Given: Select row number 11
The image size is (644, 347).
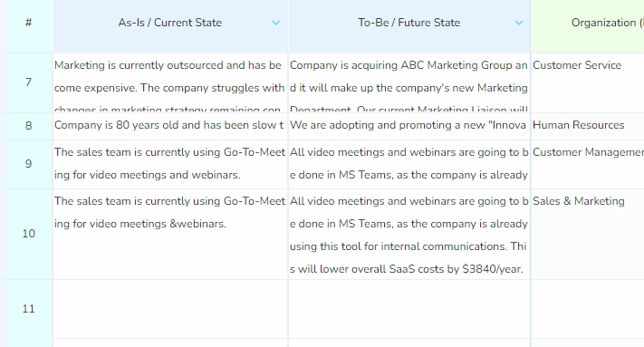Looking at the screenshot, I should point(28,309).
